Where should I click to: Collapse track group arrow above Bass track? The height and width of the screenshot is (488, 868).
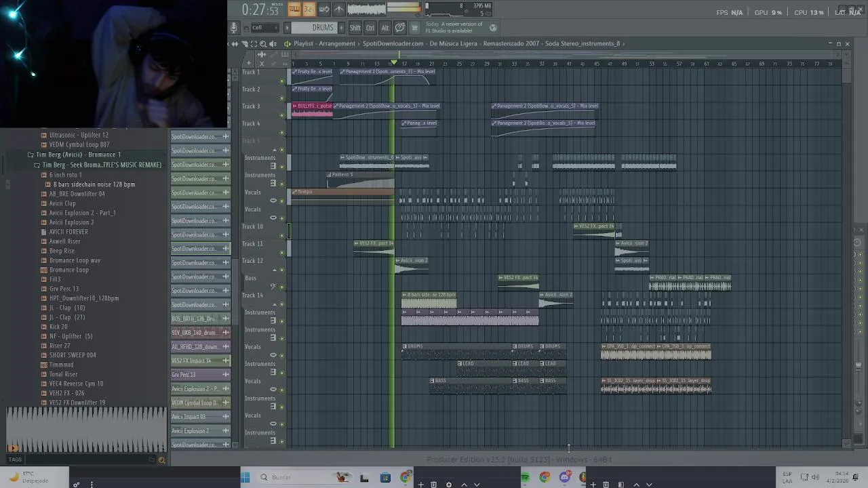click(275, 270)
